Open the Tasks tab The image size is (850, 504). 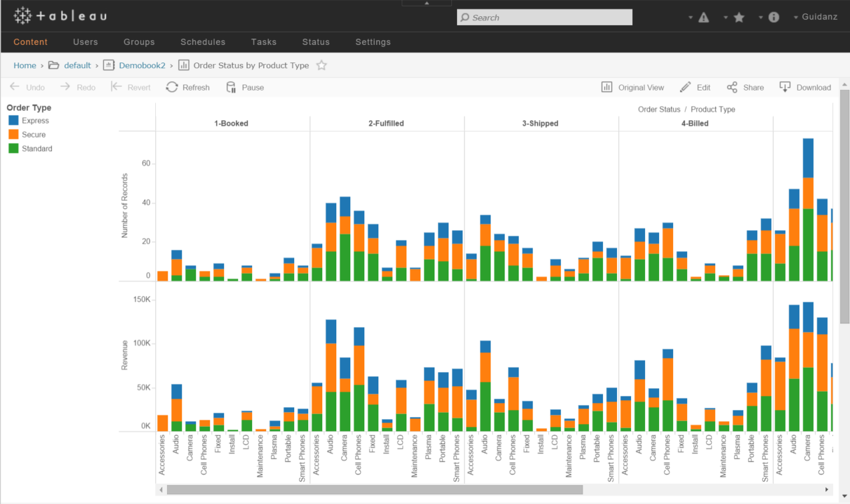coord(264,42)
